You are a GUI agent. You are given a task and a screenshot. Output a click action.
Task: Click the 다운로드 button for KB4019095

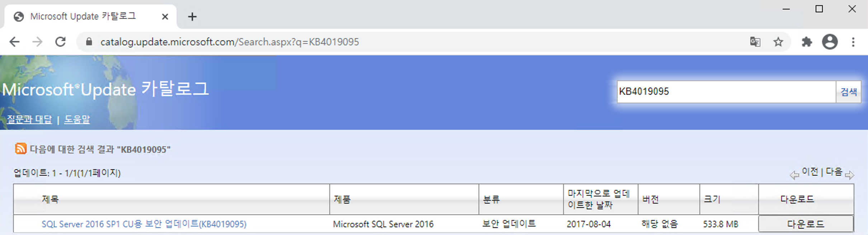(806, 224)
